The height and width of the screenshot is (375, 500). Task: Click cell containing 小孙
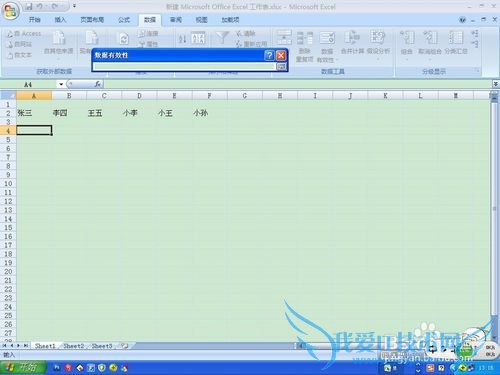click(x=209, y=113)
